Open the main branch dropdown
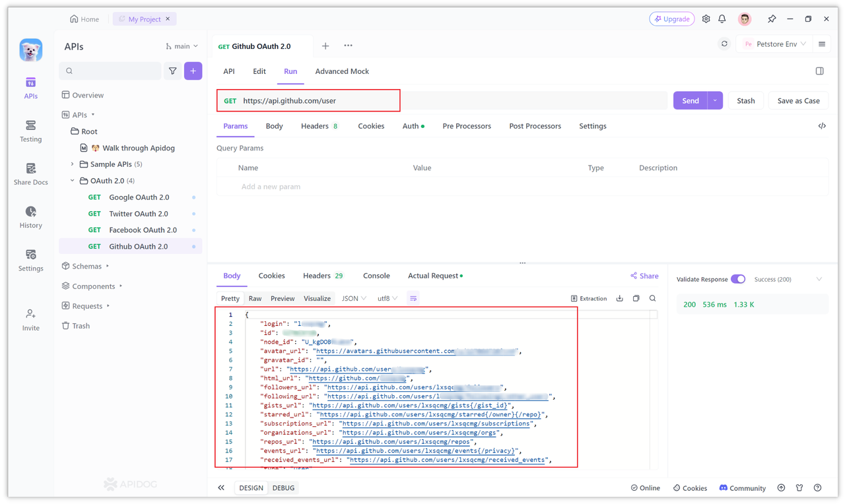 (182, 46)
